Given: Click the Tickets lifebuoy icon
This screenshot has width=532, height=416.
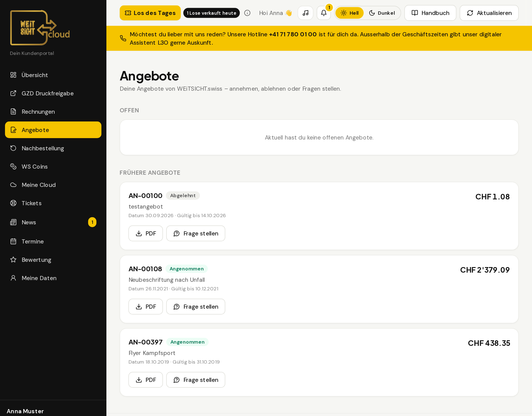Looking at the screenshot, I should [x=13, y=203].
